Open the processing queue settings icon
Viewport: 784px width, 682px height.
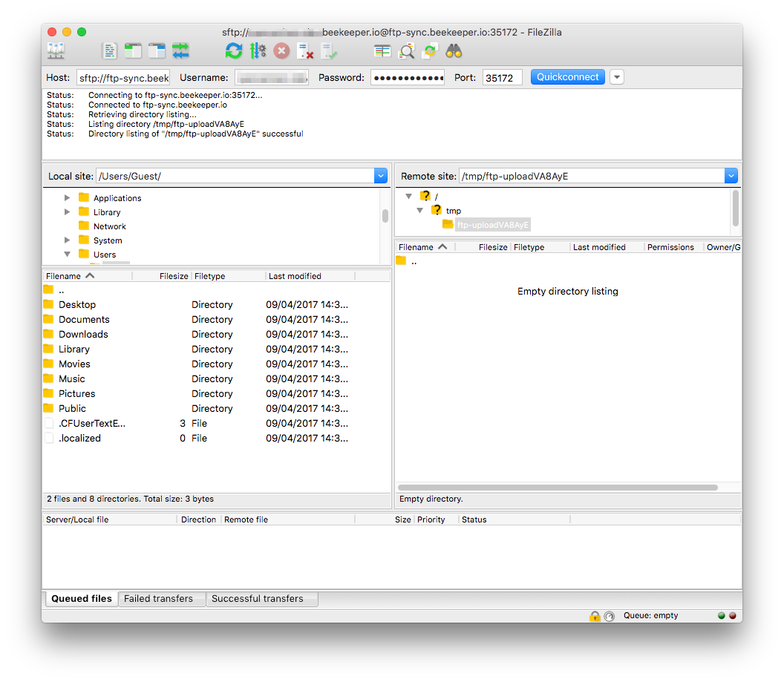(x=258, y=50)
